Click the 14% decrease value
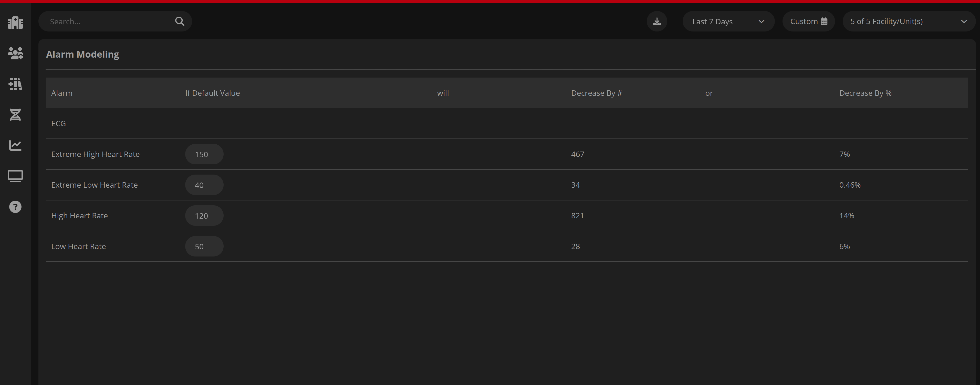This screenshot has height=385, width=980. pyautogui.click(x=847, y=216)
